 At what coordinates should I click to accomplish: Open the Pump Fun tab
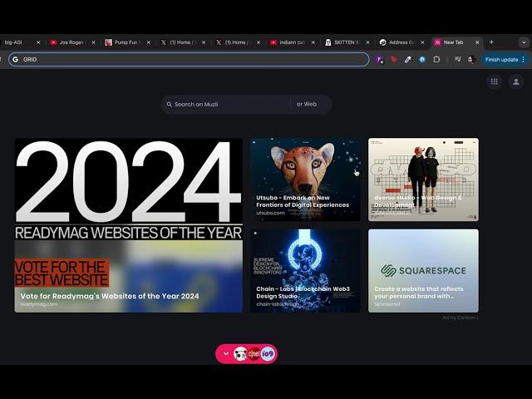click(126, 42)
